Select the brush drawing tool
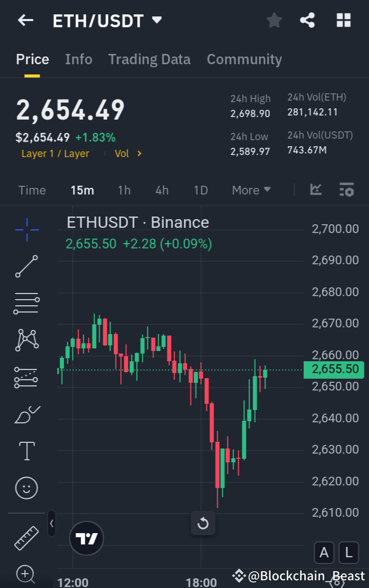Viewport: 369px width, 588px height. click(x=26, y=414)
